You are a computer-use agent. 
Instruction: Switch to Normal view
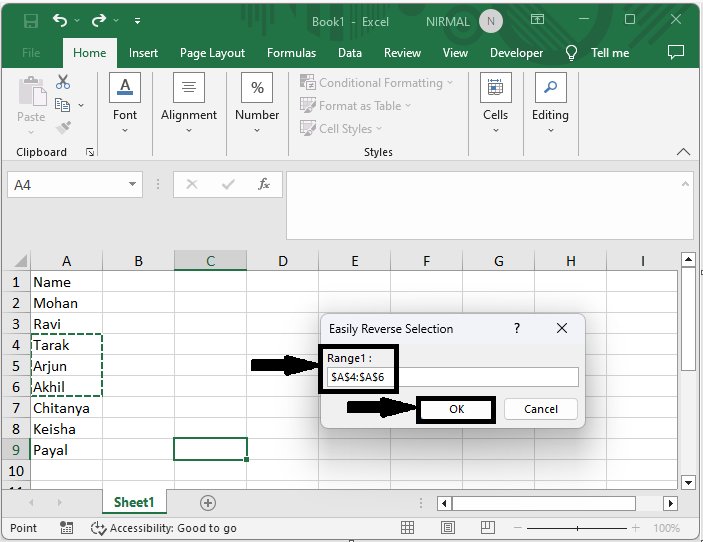407,528
